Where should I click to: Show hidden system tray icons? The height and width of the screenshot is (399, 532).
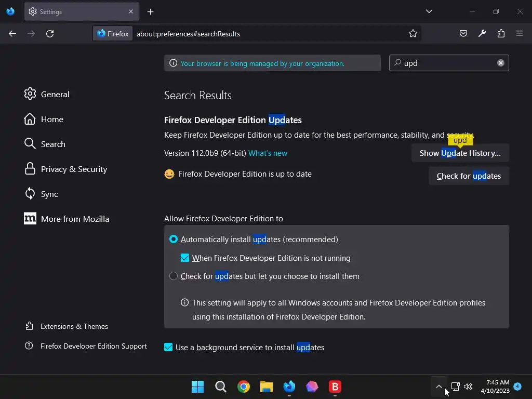click(x=438, y=387)
